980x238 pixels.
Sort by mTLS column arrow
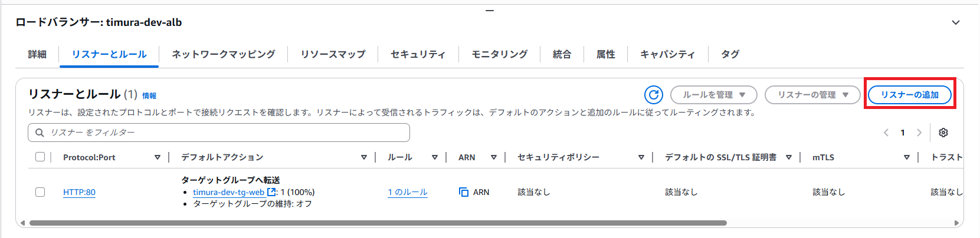tap(907, 157)
